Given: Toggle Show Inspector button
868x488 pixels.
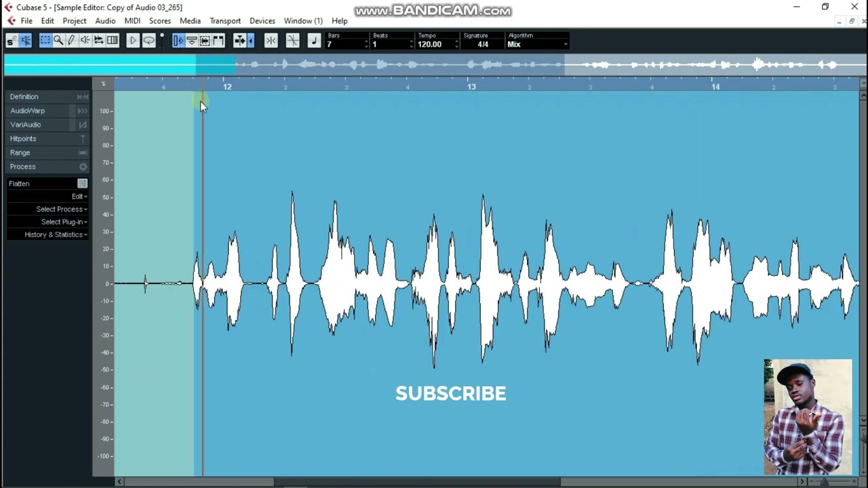Looking at the screenshot, I should tap(178, 41).
